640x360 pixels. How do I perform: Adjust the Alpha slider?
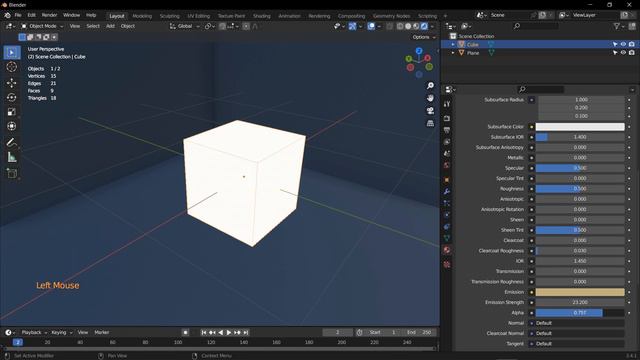pyautogui.click(x=580, y=313)
